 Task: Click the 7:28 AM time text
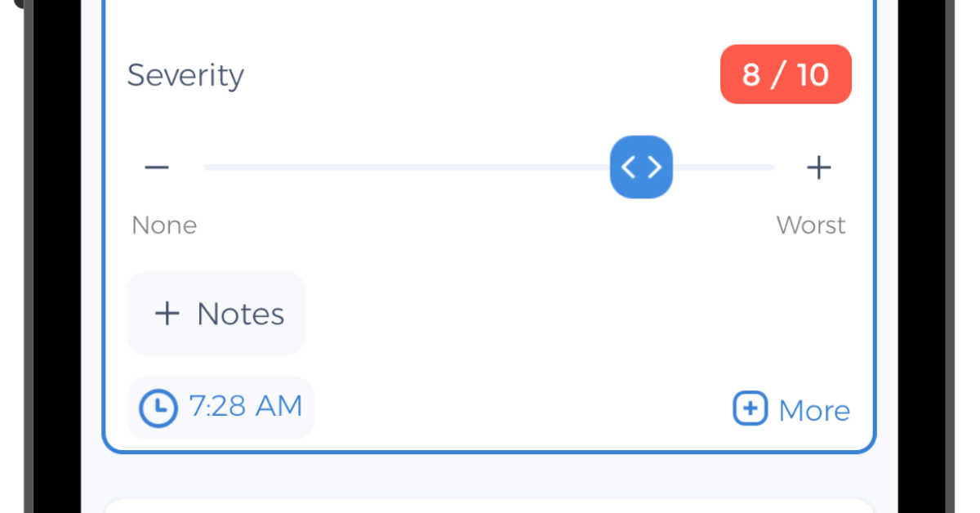246,406
